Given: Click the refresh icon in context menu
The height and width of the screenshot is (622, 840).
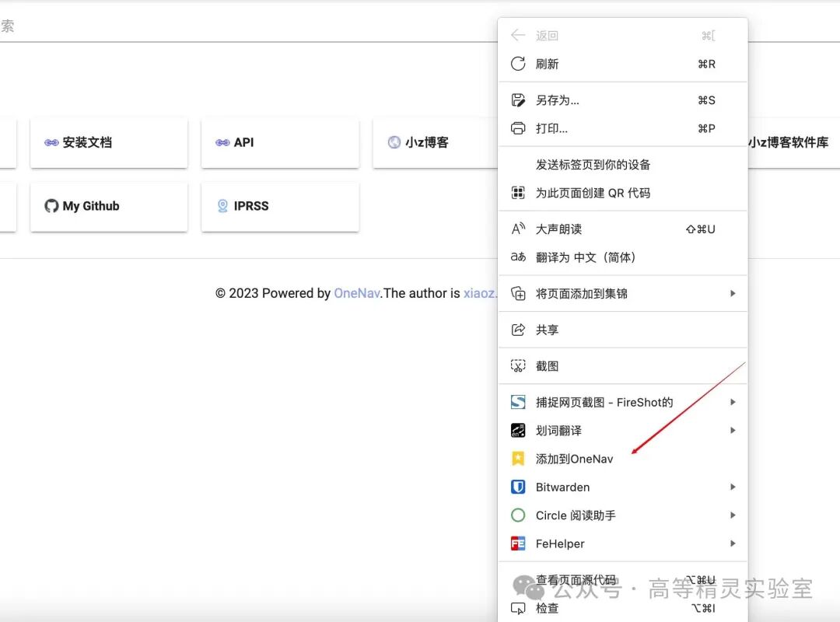Looking at the screenshot, I should point(517,64).
